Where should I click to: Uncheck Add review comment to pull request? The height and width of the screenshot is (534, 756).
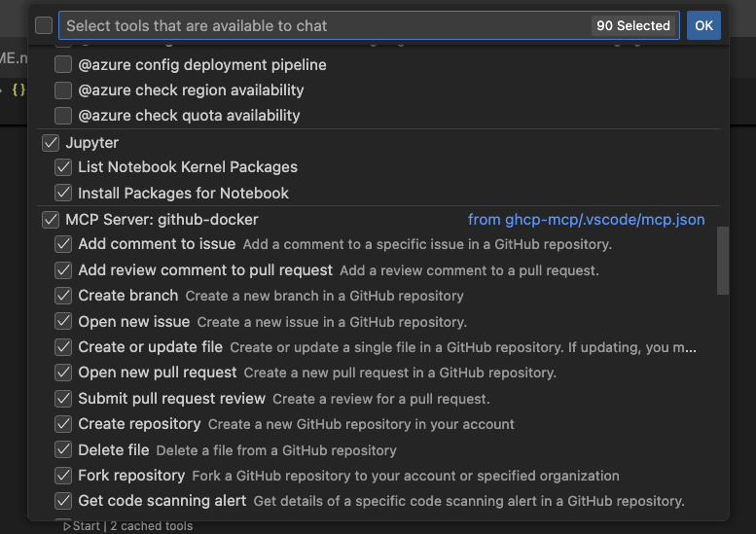(x=63, y=269)
